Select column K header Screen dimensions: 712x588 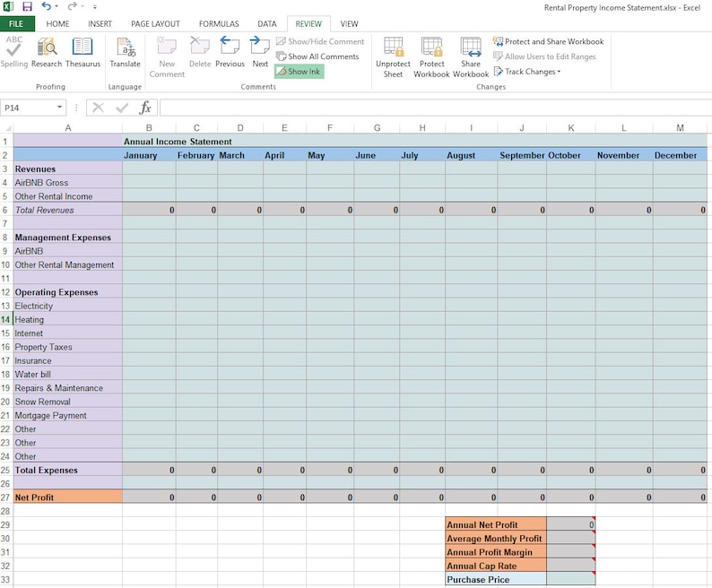coord(571,128)
